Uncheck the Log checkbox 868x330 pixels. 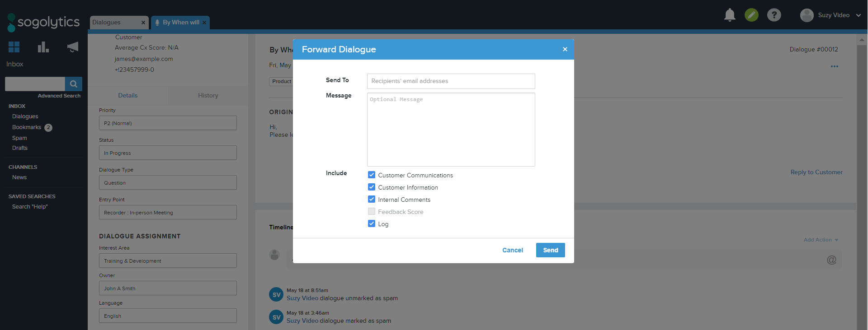(x=372, y=223)
